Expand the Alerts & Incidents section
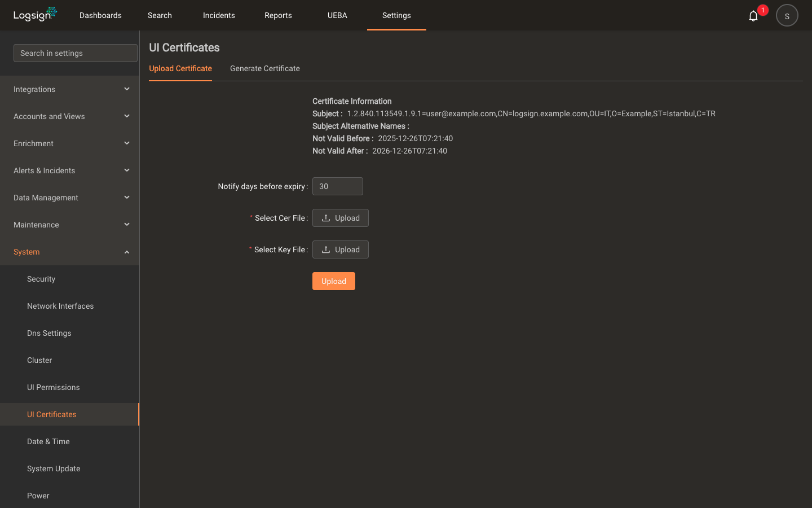This screenshot has height=508, width=812. tap(70, 170)
